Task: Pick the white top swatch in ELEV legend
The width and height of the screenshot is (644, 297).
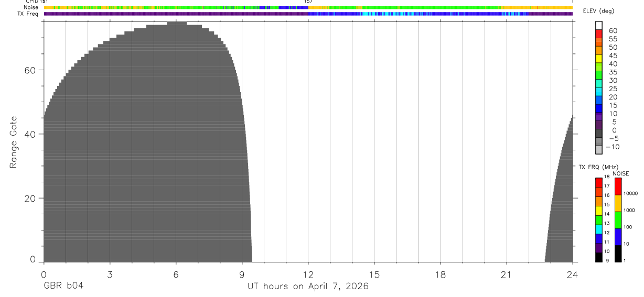Action: pos(599,26)
